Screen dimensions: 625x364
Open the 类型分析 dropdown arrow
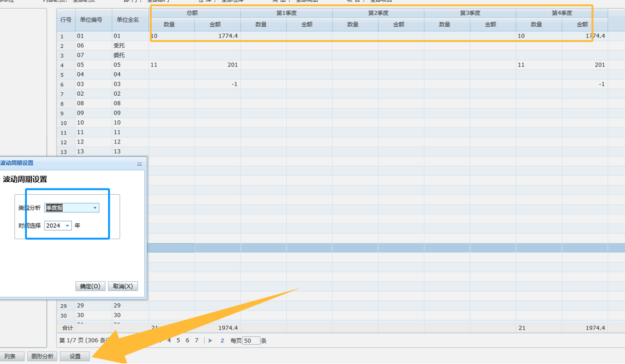(95, 208)
